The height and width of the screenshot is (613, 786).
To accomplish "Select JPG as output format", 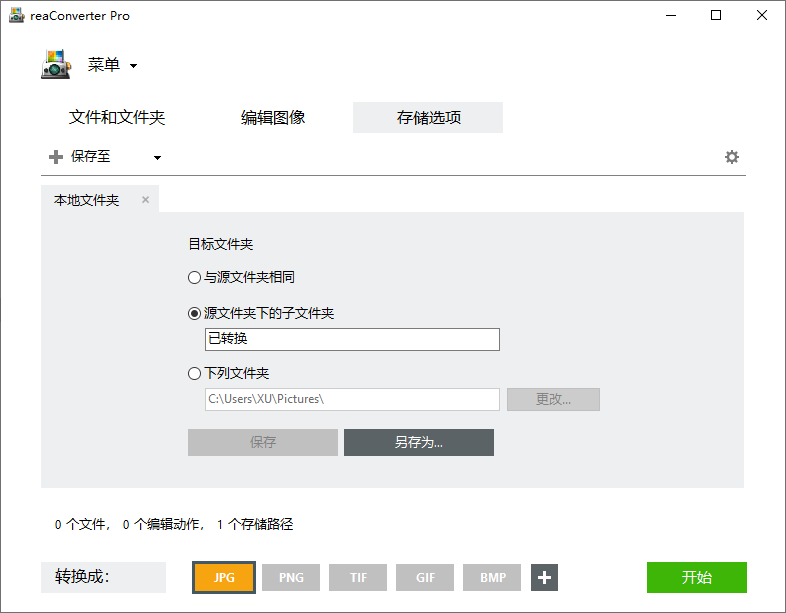I will click(x=224, y=578).
